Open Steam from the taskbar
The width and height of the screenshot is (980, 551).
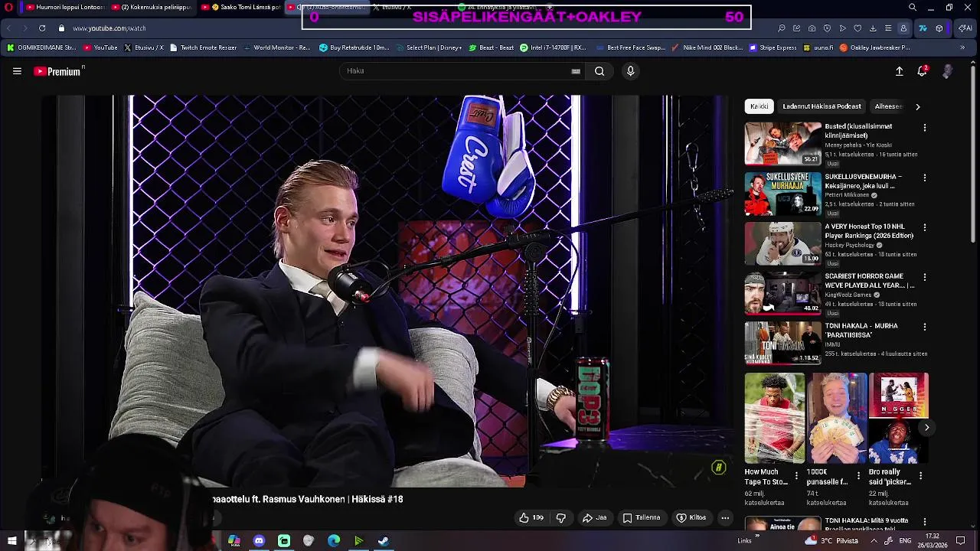coord(384,541)
